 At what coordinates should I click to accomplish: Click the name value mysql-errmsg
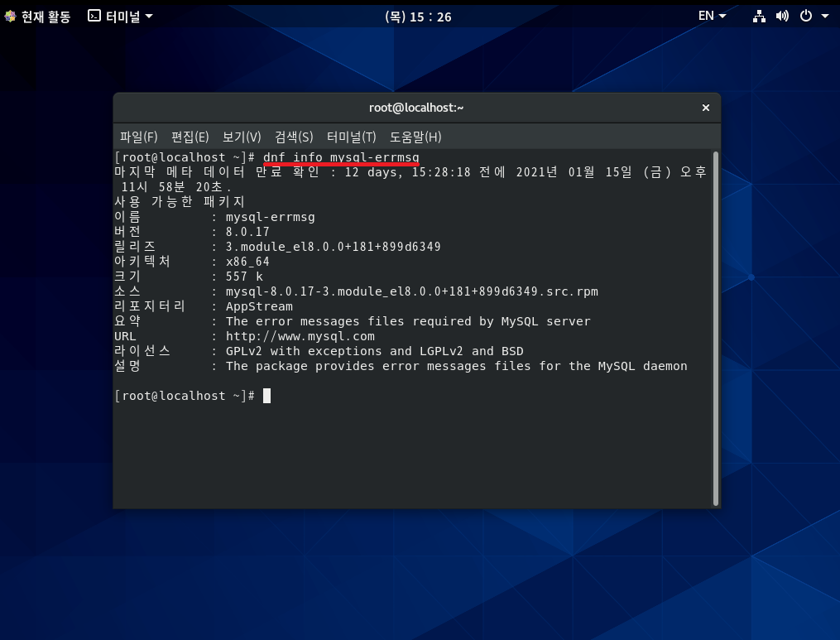click(270, 217)
